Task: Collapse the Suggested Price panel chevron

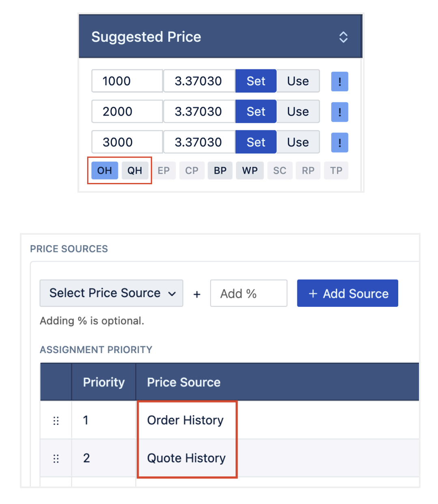Action: click(343, 37)
